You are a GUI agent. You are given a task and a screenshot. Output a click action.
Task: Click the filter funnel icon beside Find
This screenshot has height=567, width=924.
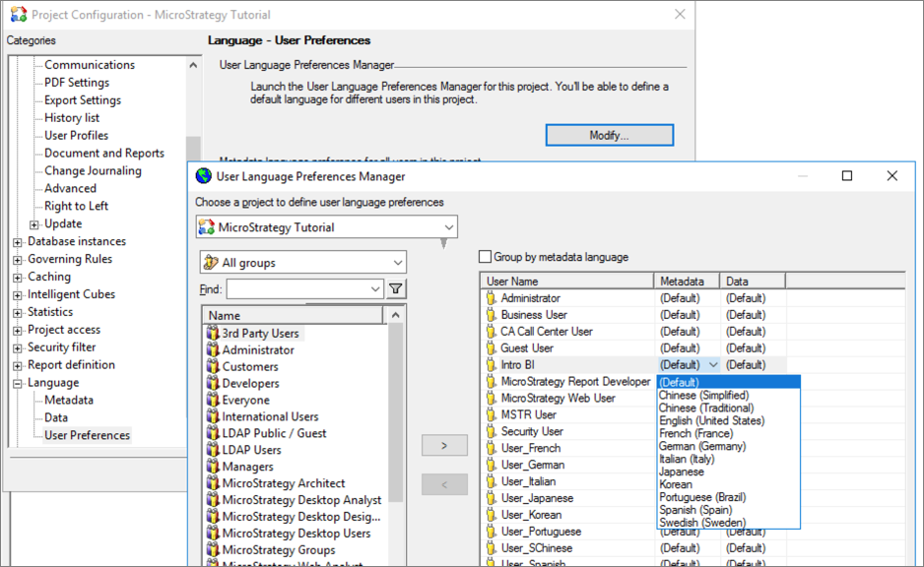click(x=395, y=288)
